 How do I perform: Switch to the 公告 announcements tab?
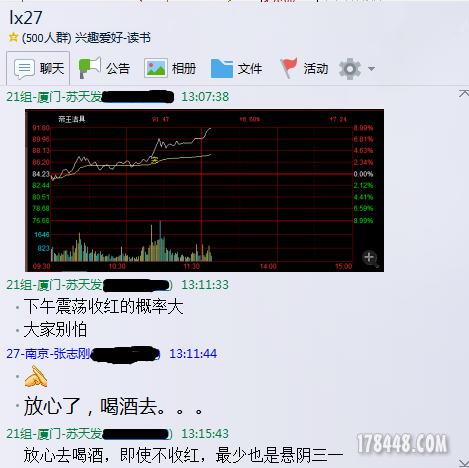pos(104,68)
